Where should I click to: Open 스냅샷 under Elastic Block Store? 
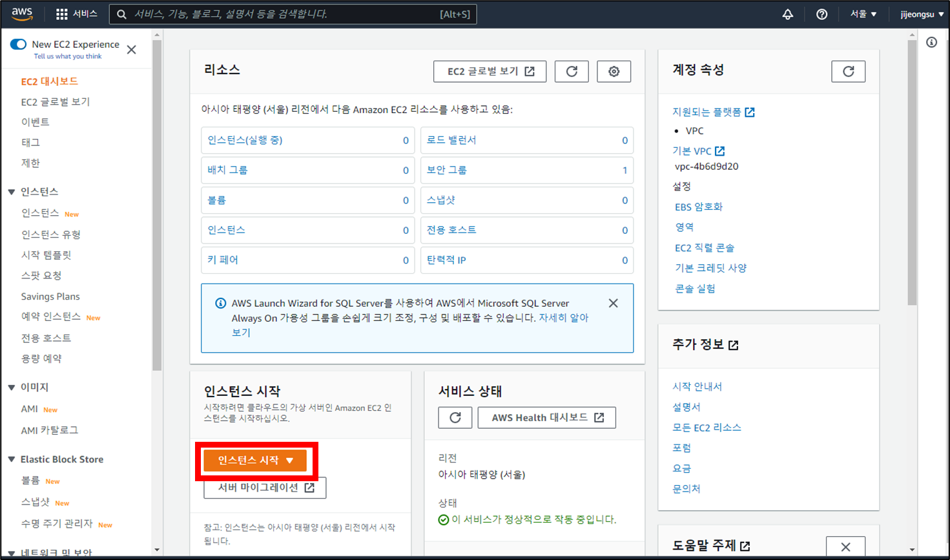click(36, 502)
